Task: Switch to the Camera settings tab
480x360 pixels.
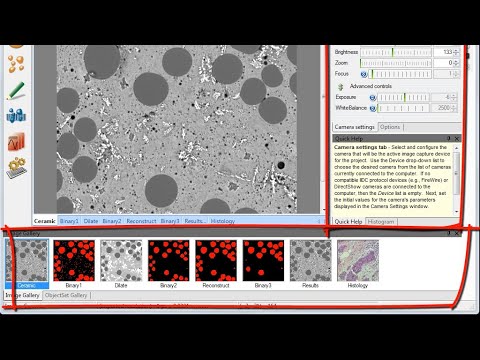Action: click(x=355, y=127)
